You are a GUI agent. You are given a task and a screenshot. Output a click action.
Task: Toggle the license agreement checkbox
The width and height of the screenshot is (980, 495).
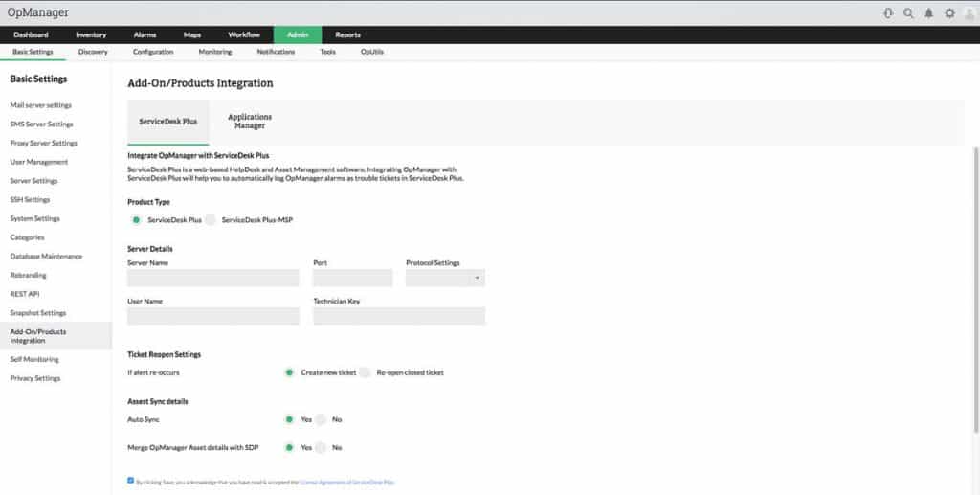point(130,481)
